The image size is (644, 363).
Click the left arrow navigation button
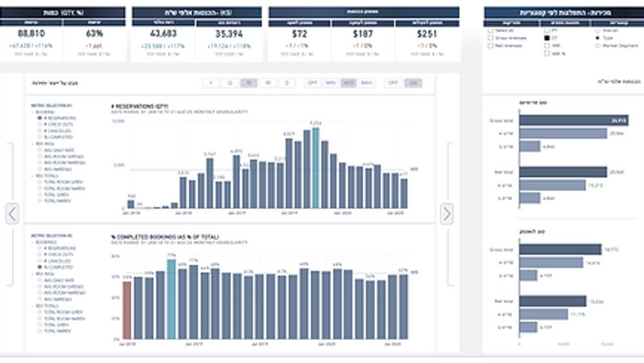pos(12,214)
